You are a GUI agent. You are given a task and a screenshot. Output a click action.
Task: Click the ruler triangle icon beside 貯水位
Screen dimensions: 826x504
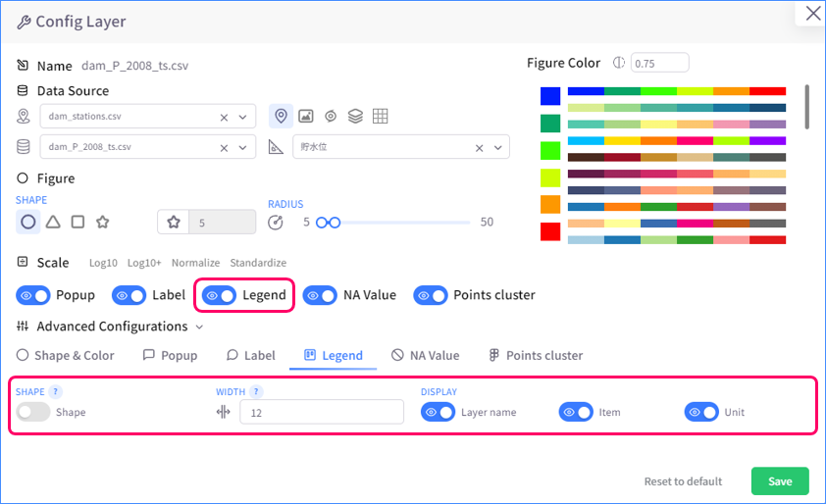[x=276, y=147]
